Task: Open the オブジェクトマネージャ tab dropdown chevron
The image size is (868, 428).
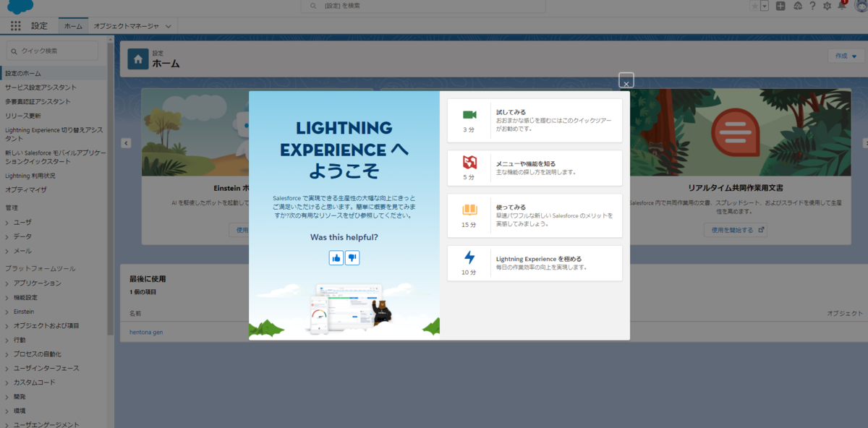Action: 169,26
